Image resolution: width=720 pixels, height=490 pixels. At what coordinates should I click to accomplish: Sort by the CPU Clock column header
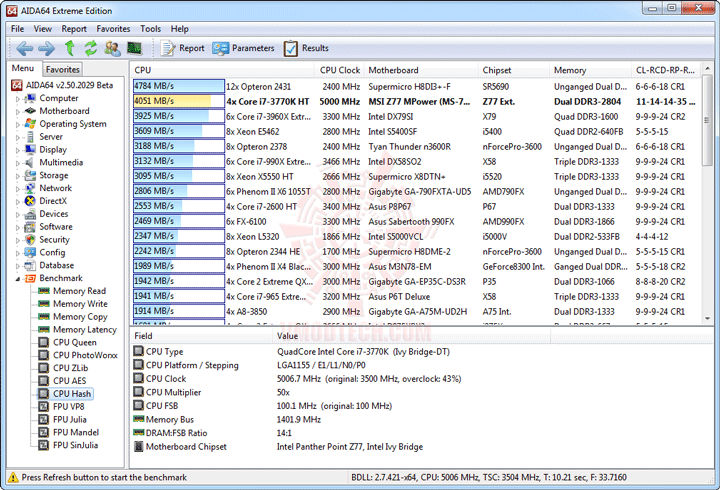[x=340, y=70]
